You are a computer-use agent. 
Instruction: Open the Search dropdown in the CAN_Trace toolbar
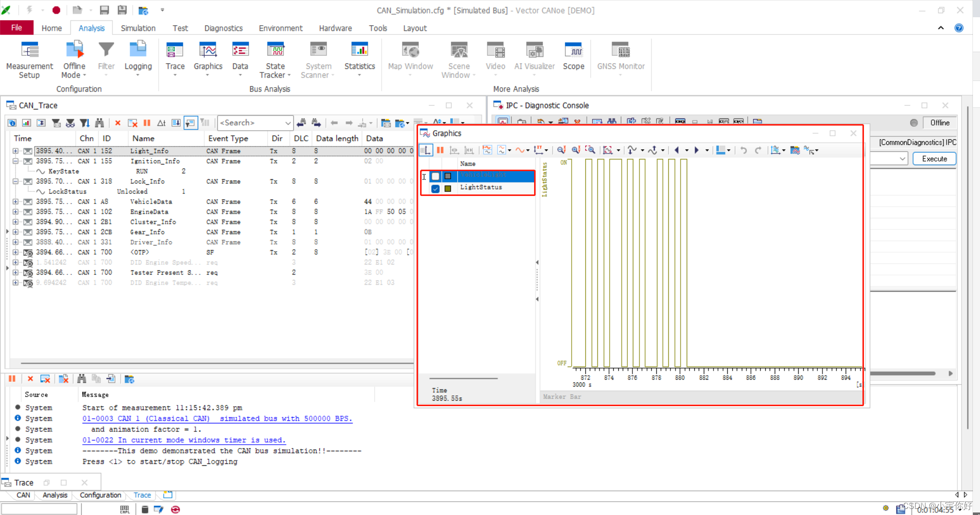pyautogui.click(x=287, y=123)
